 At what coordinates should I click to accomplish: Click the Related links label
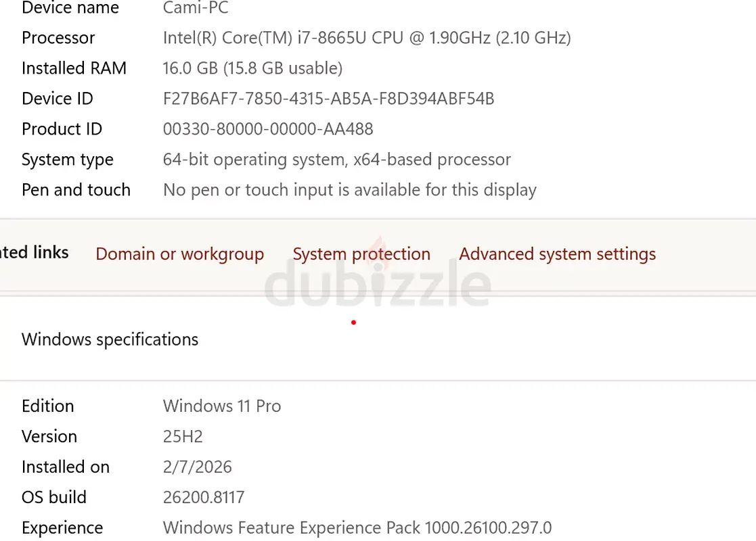(34, 253)
